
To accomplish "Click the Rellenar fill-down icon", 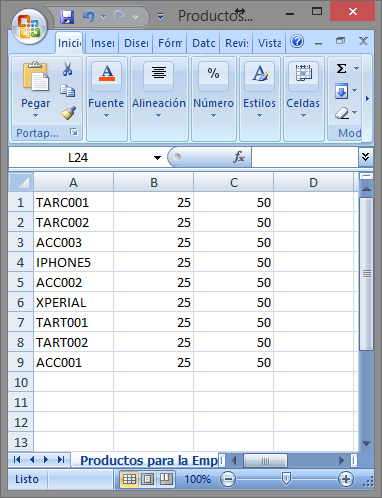I will (341, 91).
